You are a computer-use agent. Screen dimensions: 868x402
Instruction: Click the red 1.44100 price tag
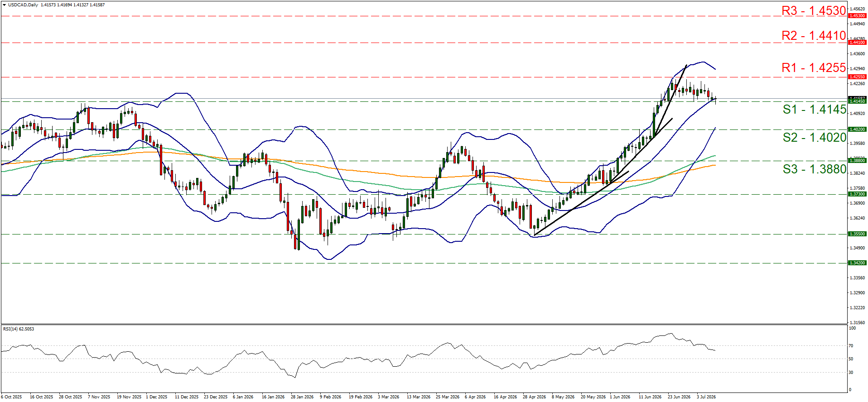pyautogui.click(x=857, y=43)
